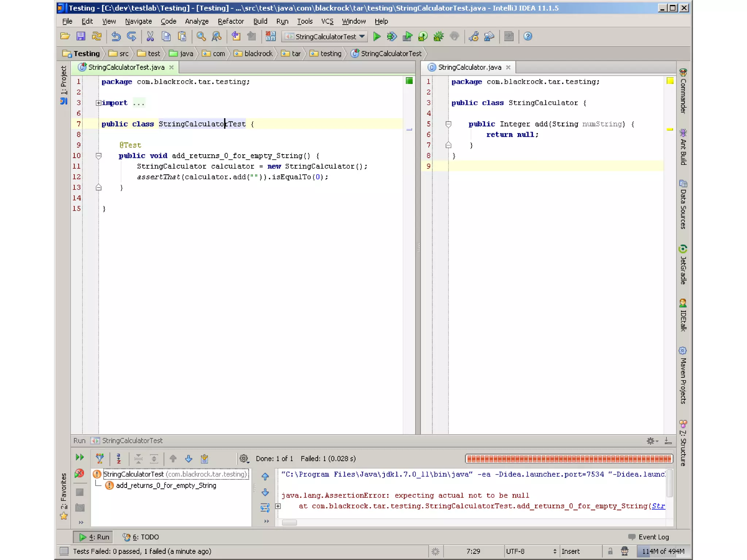This screenshot has width=747, height=560.
Task: Expand the stack trace in console
Action: click(278, 506)
